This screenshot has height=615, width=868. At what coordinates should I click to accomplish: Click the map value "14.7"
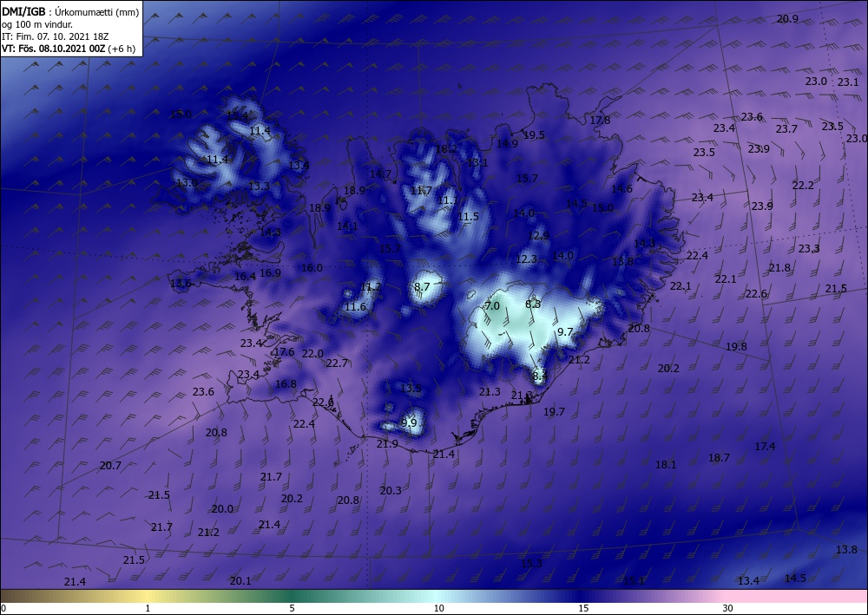click(380, 173)
